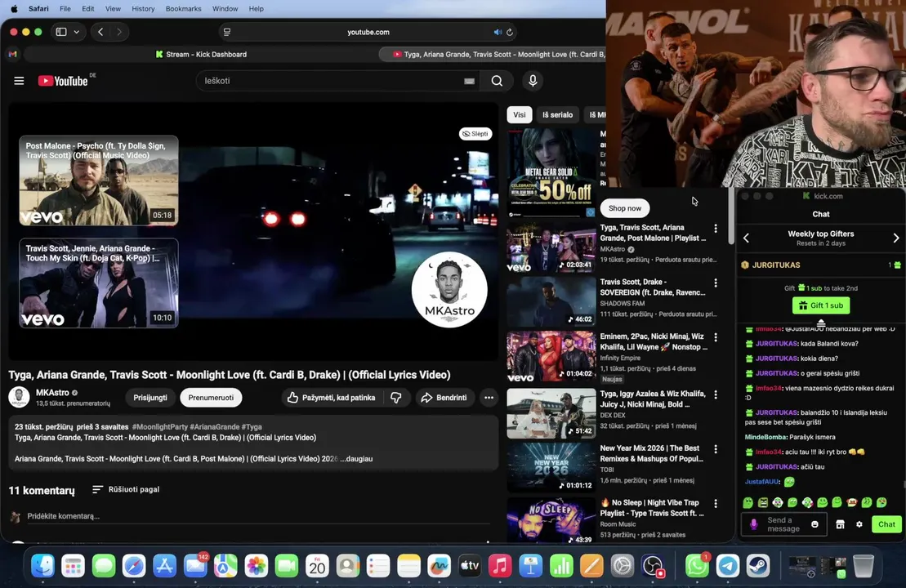Hide end-screen suggestions with Slėpti
Viewport: 906px width, 588px height.
[x=475, y=133]
